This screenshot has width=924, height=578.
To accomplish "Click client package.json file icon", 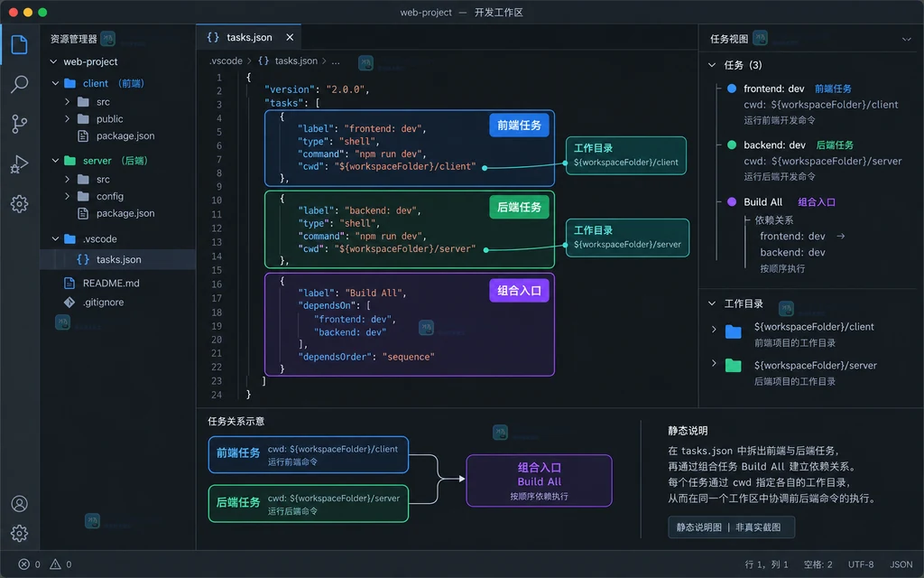I will (x=83, y=136).
